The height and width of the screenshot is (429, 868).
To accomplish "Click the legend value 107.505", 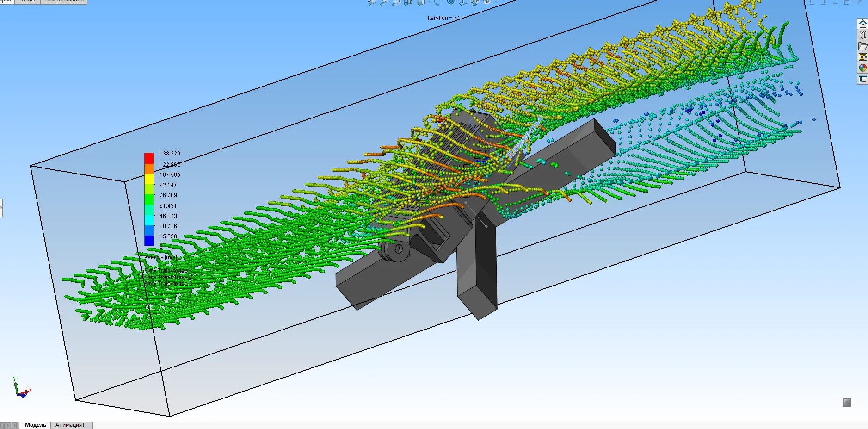I will pos(170,175).
